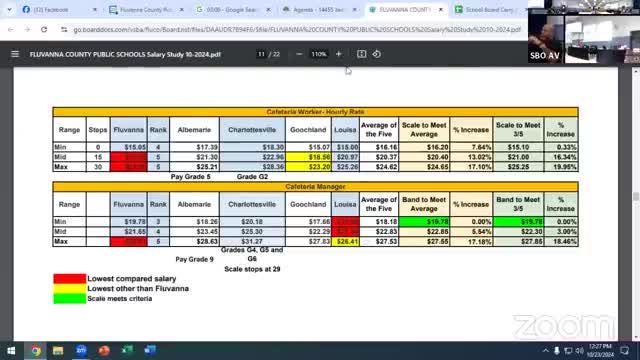640x360 pixels.
Task: Click the 17.10% increase cell
Action: [471, 167]
